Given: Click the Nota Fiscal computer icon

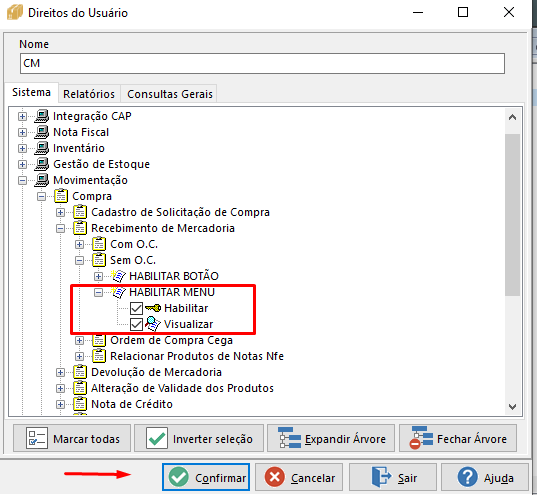Looking at the screenshot, I should pyautogui.click(x=42, y=132).
